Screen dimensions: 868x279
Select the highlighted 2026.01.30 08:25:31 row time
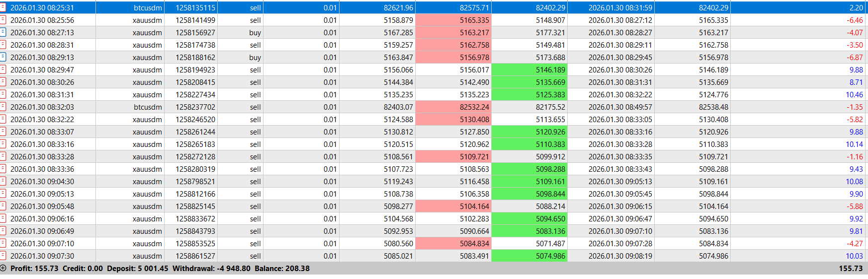[42, 8]
